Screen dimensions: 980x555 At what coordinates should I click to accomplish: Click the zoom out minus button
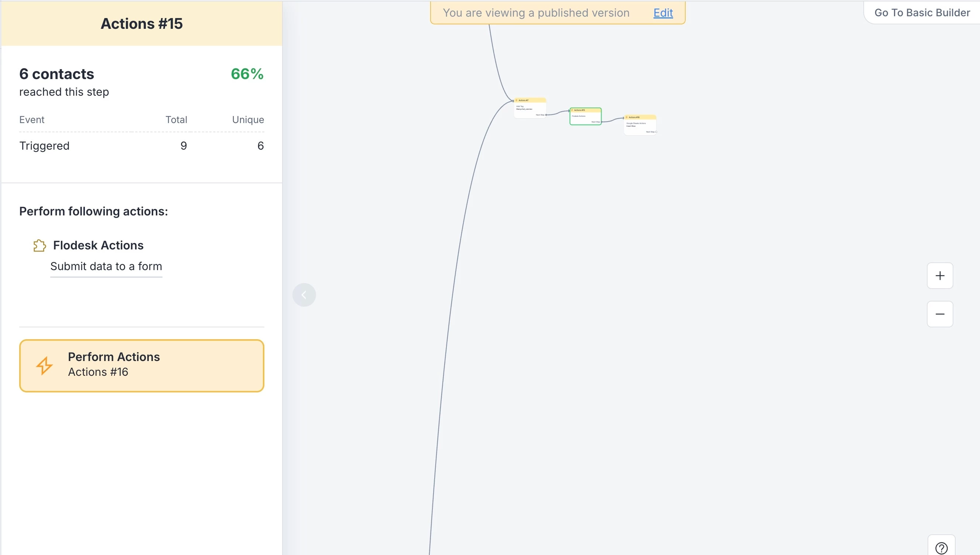point(940,314)
